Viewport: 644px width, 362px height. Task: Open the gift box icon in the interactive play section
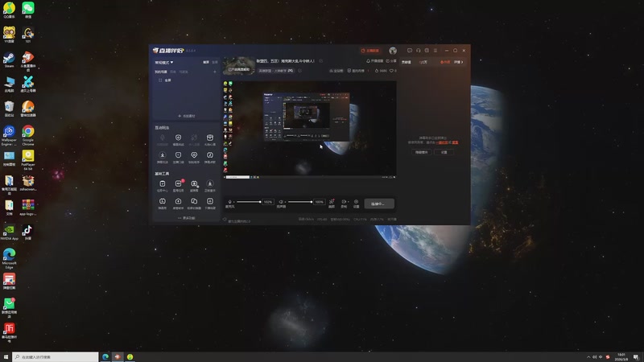(210, 138)
